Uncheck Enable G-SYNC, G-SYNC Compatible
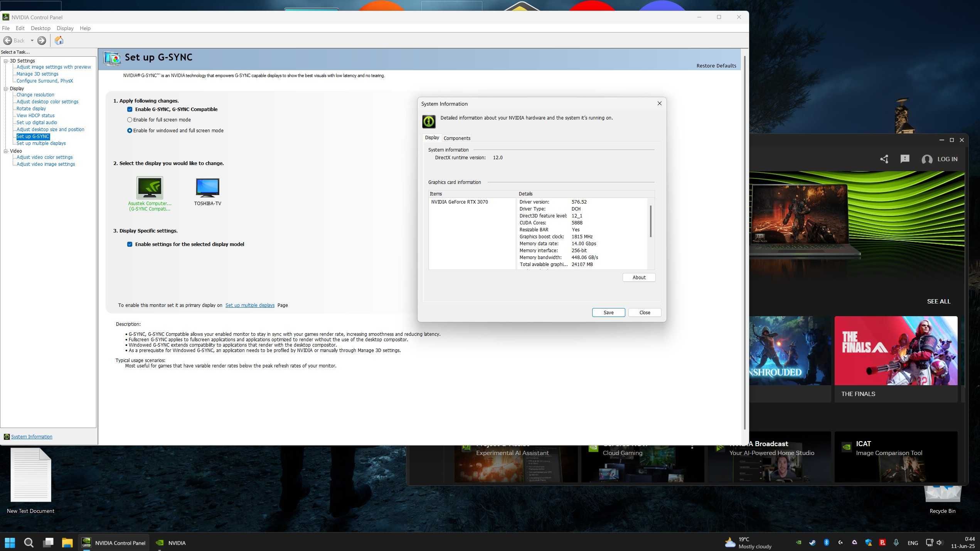 (130, 110)
